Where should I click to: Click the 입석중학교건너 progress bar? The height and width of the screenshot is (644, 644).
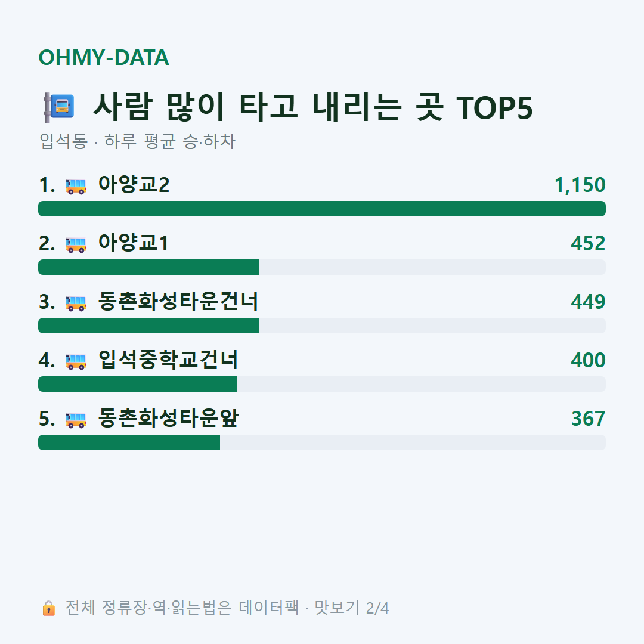point(322,384)
